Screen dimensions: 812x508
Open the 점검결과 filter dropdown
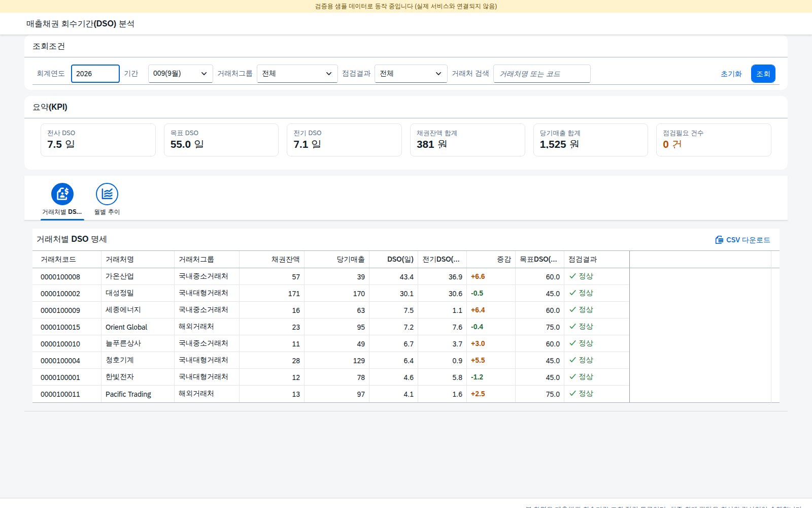[411, 74]
